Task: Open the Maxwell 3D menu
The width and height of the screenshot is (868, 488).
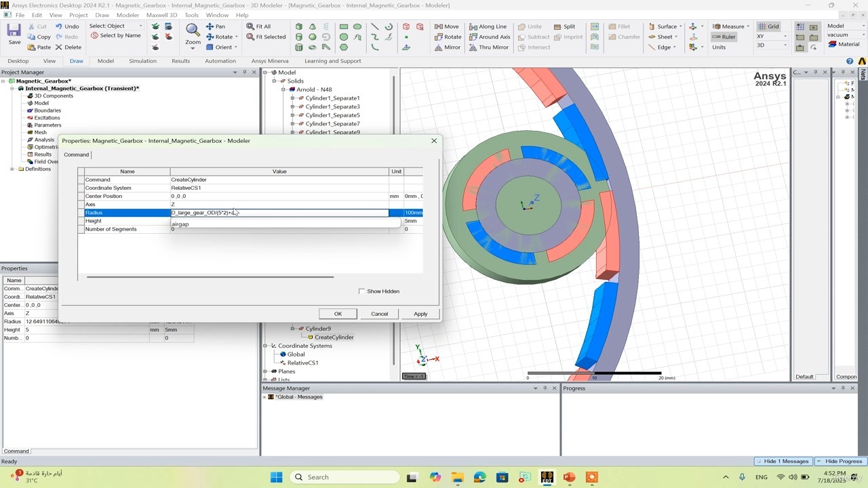Action: tap(161, 15)
